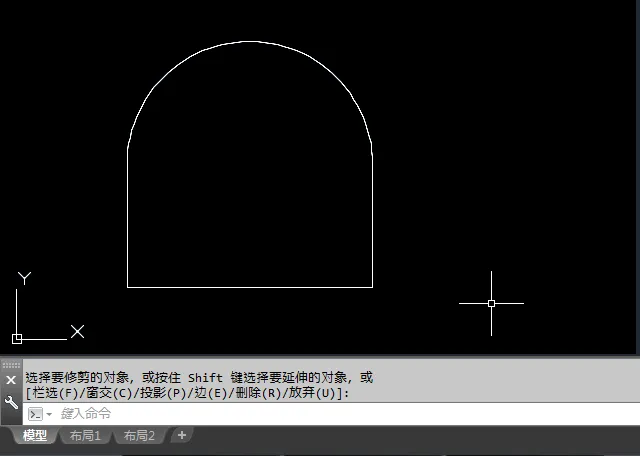Click the command prompt icon
Viewport: 640px width, 456px height.
click(35, 414)
